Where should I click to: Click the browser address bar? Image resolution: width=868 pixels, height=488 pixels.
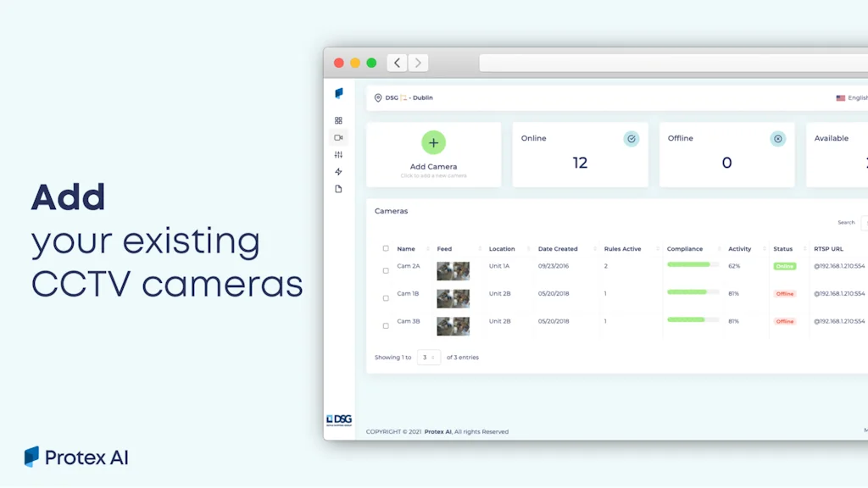point(673,63)
